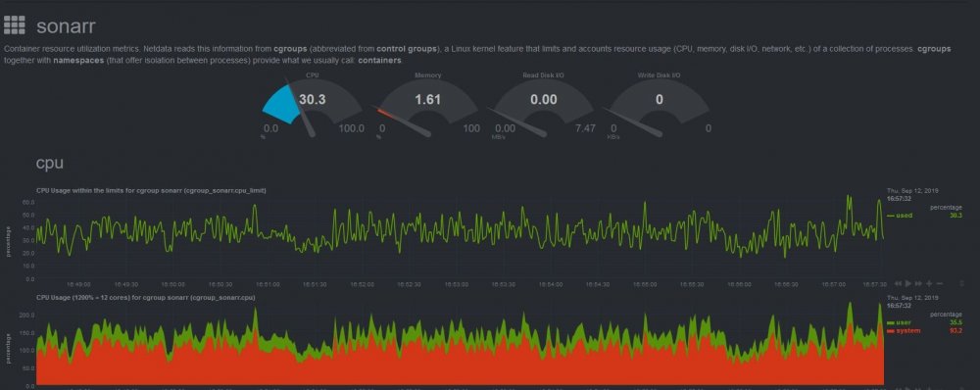980x390 pixels.
Task: Toggle the 'system' dimension in the legend
Action: point(904,330)
